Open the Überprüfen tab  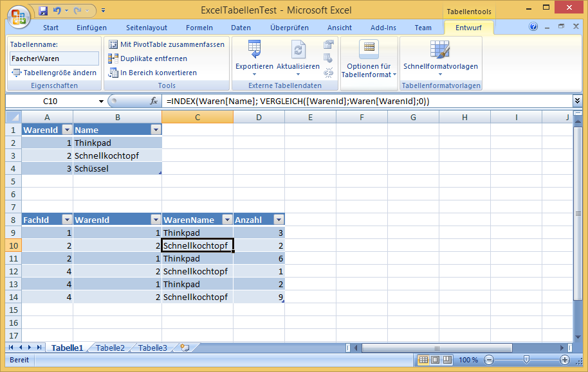[289, 28]
